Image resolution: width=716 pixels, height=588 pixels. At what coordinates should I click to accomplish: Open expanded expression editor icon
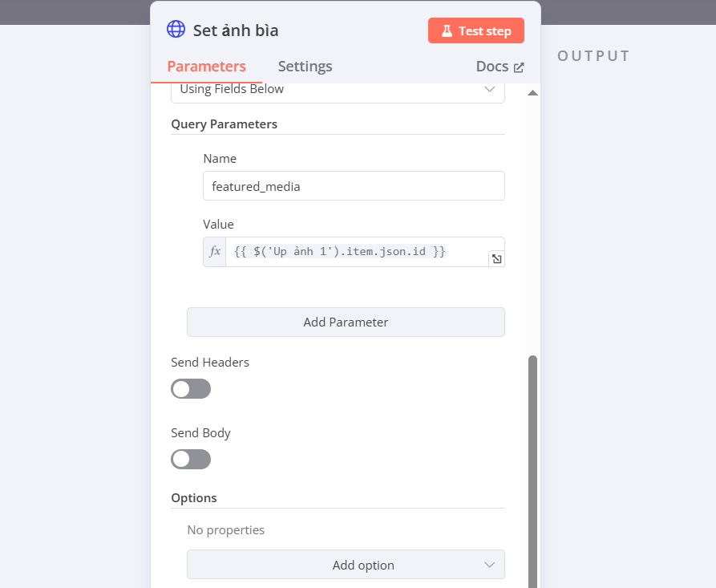pos(496,259)
